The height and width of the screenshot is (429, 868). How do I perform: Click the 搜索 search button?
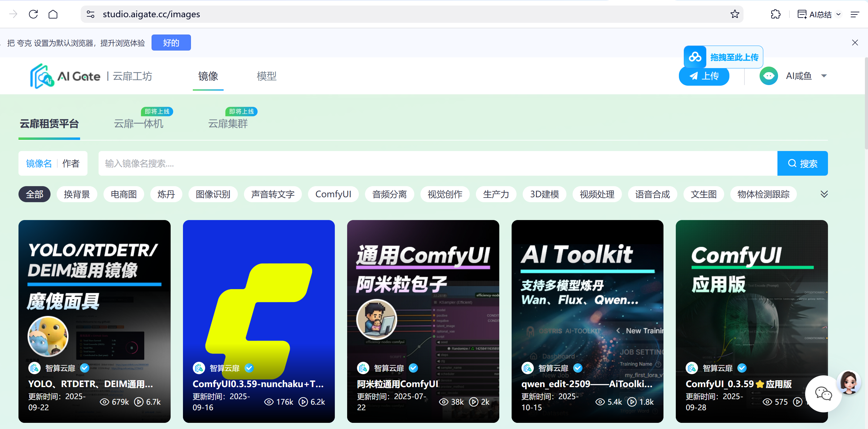(803, 164)
